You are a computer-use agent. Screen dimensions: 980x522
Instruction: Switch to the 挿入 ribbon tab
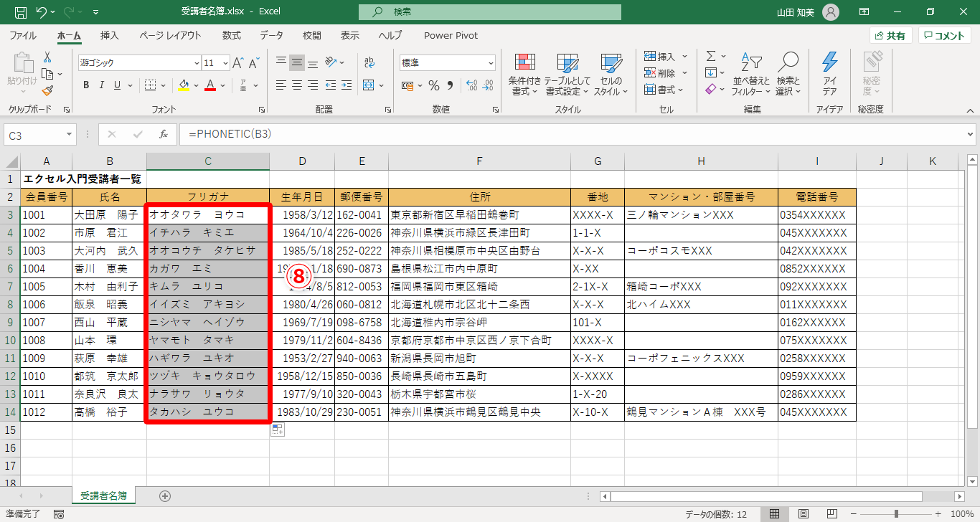tap(110, 35)
